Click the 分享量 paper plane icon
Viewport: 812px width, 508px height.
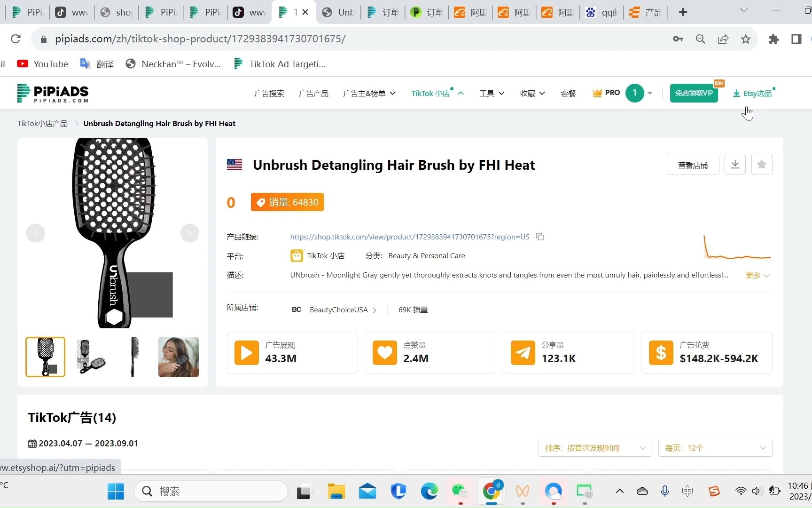(x=523, y=353)
